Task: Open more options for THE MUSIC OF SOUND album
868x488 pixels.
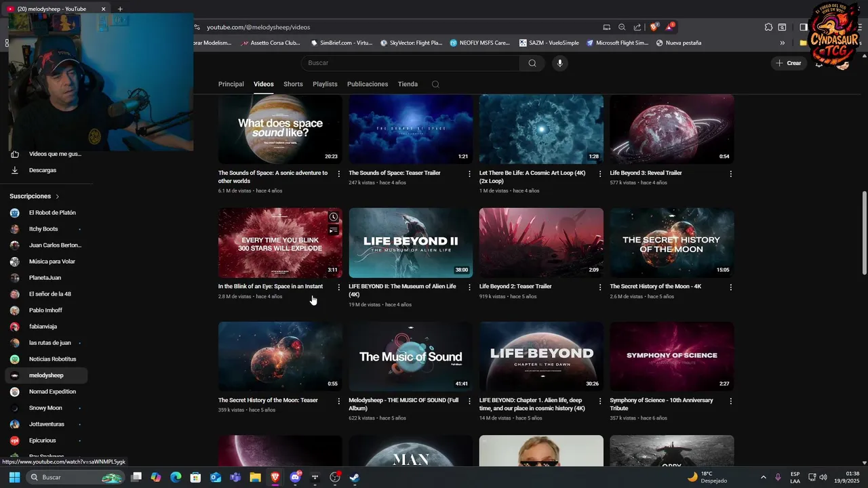Action: 469,401
